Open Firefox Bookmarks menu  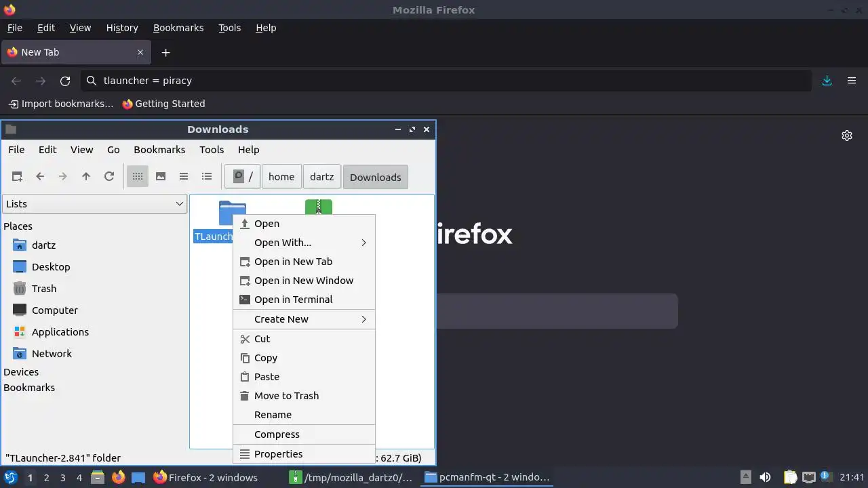tap(178, 28)
